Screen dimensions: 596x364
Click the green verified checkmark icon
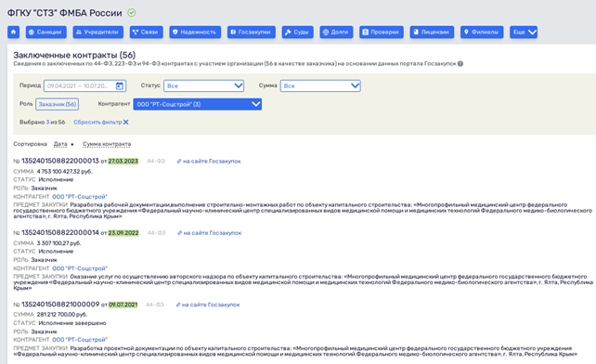pyautogui.click(x=132, y=13)
